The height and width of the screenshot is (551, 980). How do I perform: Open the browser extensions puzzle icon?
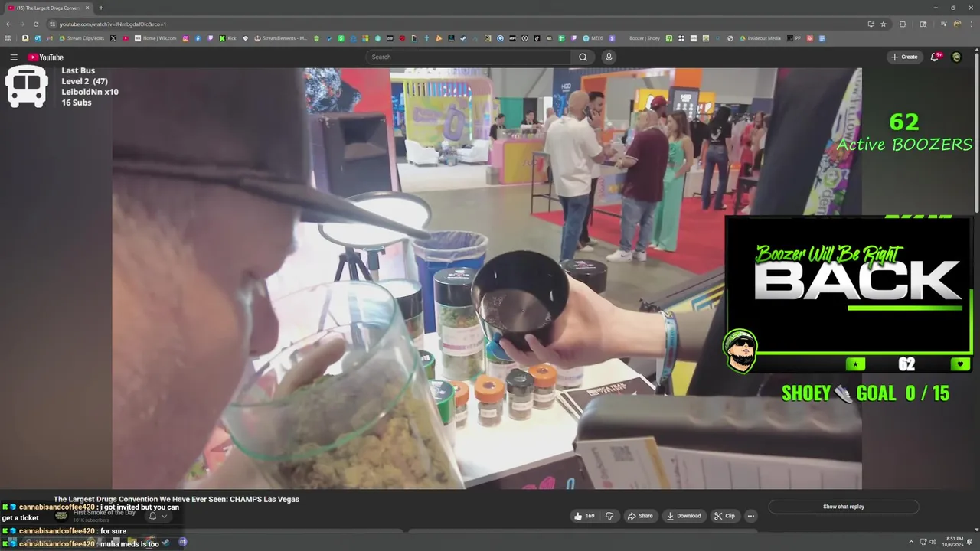click(x=903, y=24)
